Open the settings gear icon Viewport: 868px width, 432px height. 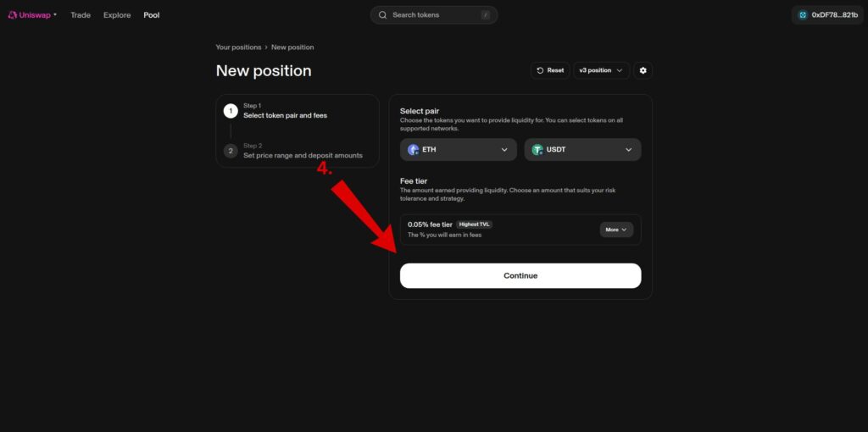click(643, 70)
